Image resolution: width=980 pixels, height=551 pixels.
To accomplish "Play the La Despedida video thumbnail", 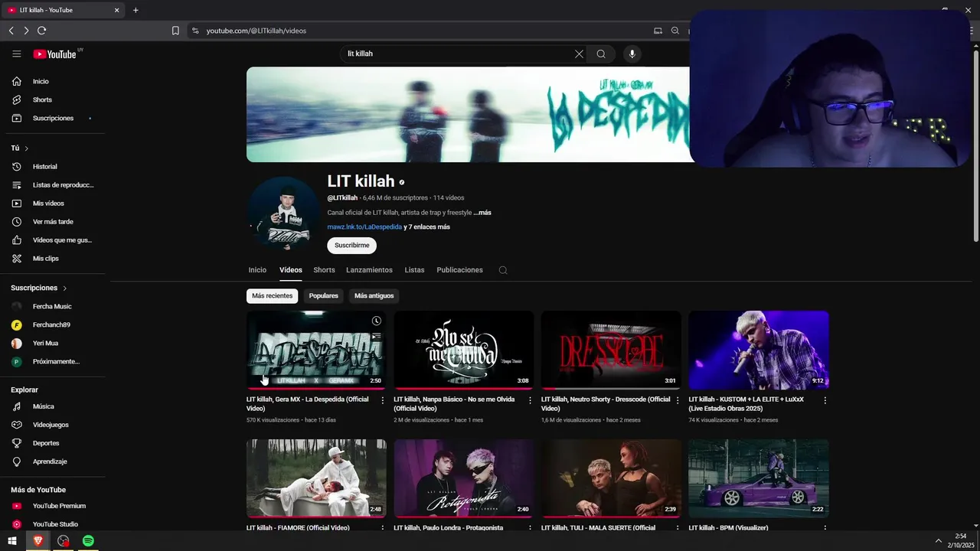I will pos(316,350).
